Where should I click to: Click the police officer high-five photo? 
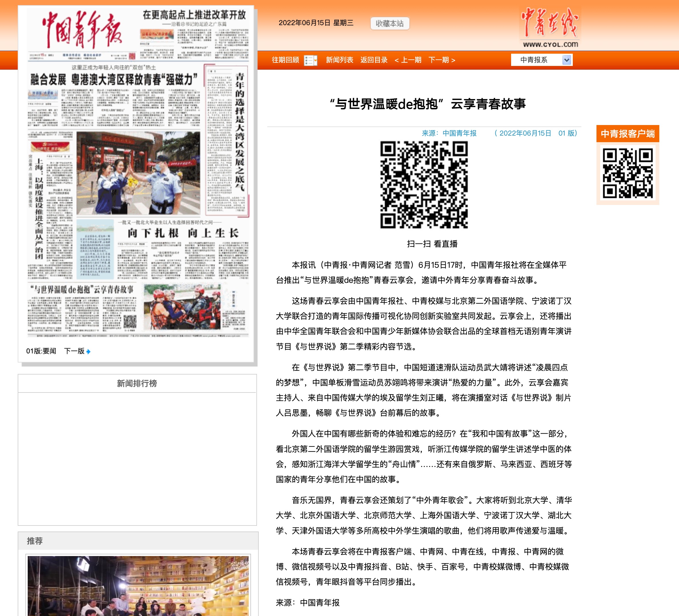click(138, 173)
